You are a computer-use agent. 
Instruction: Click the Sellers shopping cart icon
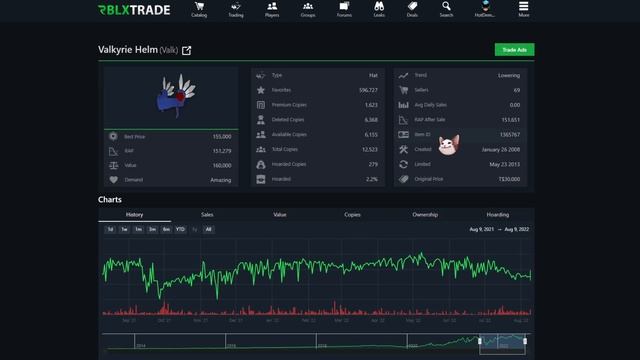pyautogui.click(x=403, y=90)
